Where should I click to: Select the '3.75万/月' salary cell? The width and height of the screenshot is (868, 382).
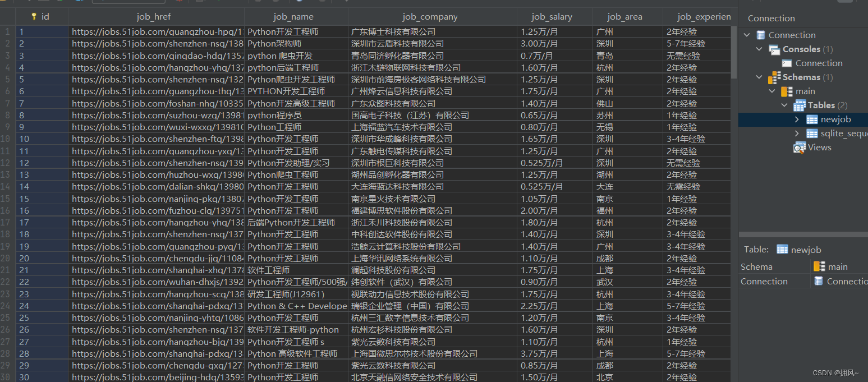[x=555, y=354]
